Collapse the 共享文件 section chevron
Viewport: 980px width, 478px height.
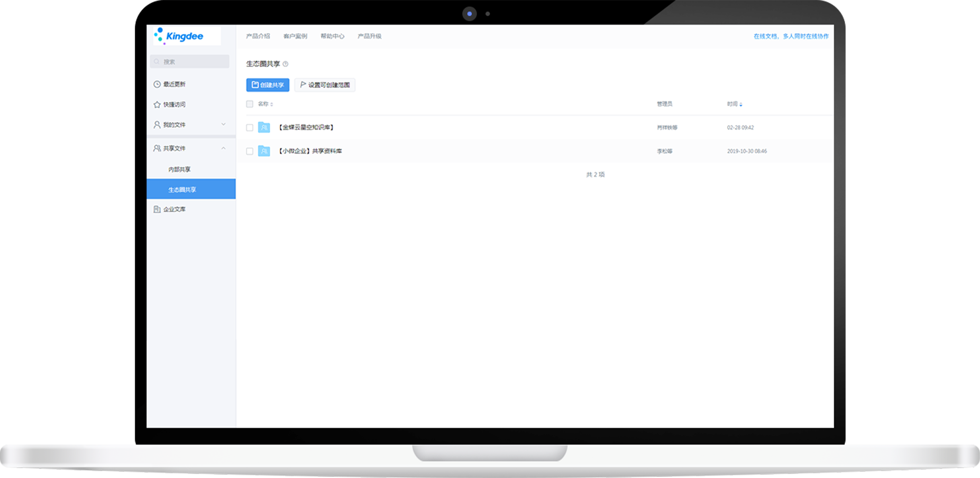tap(223, 149)
